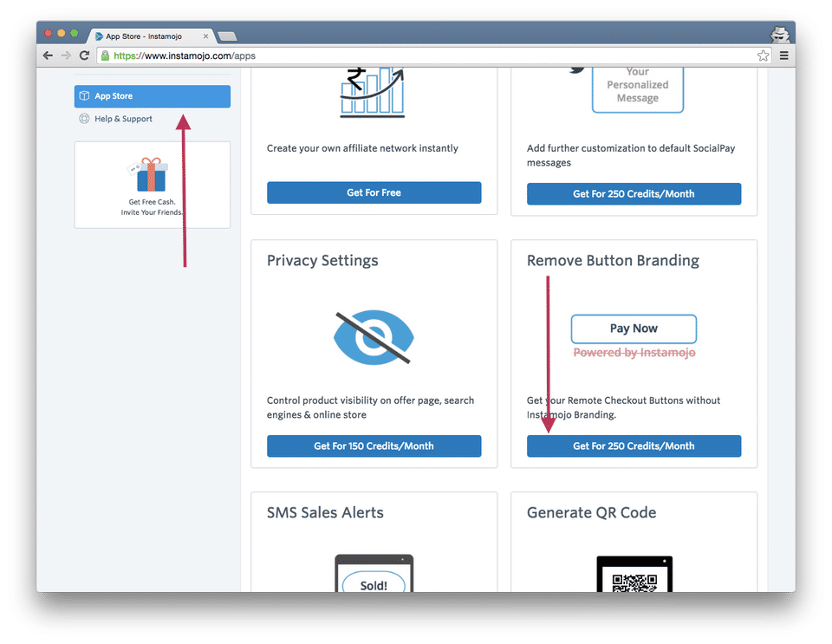Click Get Free Cash. Invite Your Friends text
Screen dimensions: 832x644
152,207
